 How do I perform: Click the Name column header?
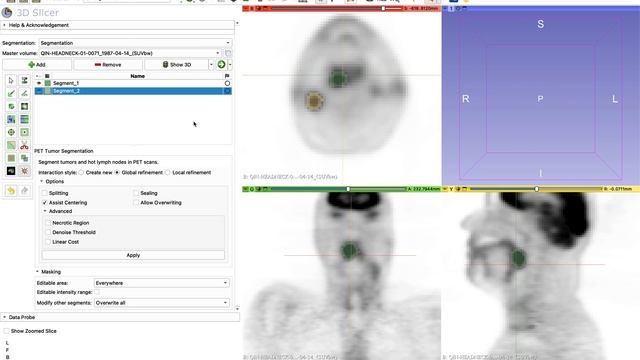coord(138,76)
